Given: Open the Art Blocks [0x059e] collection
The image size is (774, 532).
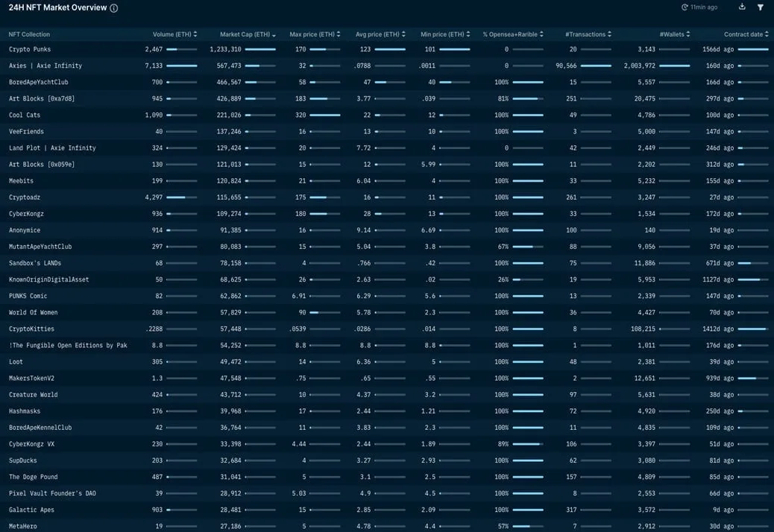Looking at the screenshot, I should [x=42, y=164].
